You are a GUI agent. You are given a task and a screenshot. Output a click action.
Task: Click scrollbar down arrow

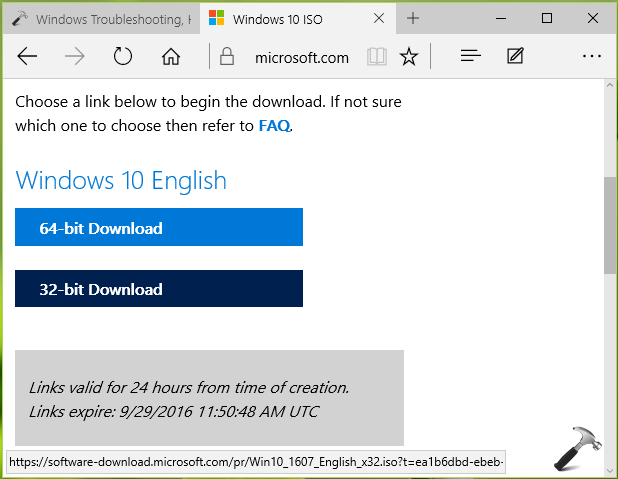coord(610,470)
